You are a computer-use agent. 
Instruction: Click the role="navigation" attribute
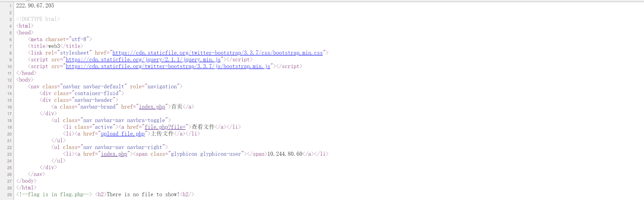click(x=155, y=87)
